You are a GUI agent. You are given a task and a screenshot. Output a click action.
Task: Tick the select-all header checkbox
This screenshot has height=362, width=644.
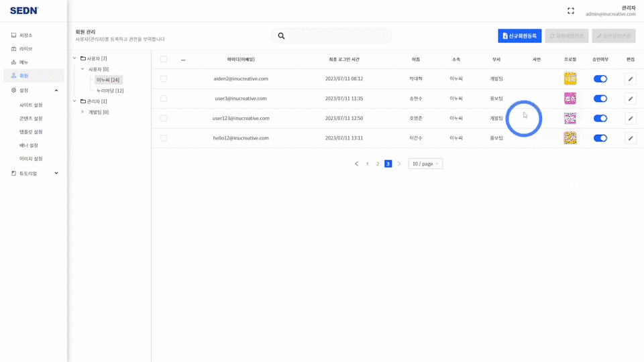[x=164, y=59]
